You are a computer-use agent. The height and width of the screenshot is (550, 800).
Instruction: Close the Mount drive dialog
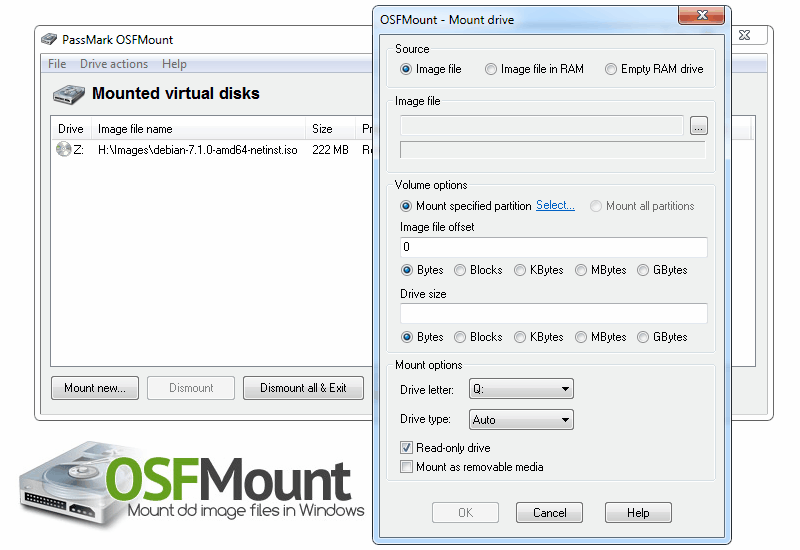coord(702,15)
